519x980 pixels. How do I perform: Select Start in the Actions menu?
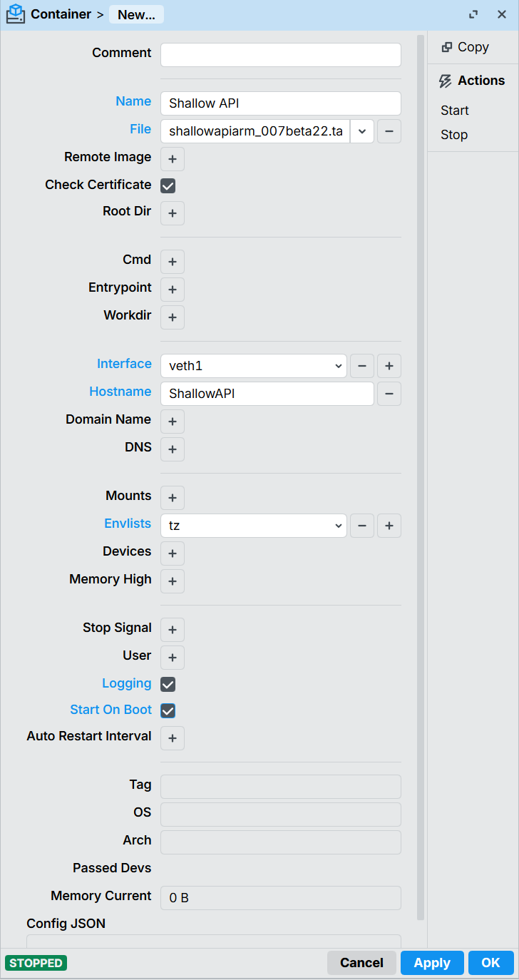pos(455,111)
